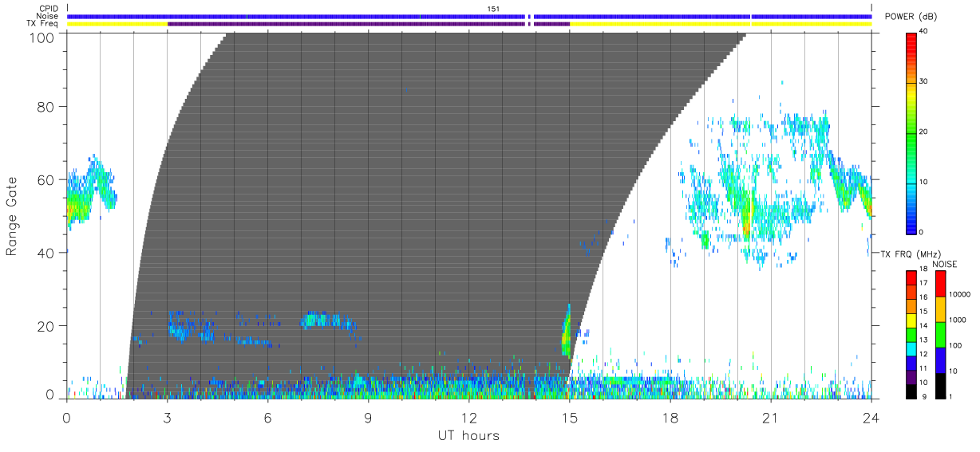The width and height of the screenshot is (980, 452).
Task: Click the y-axis tick label 100
Action: 43,37
